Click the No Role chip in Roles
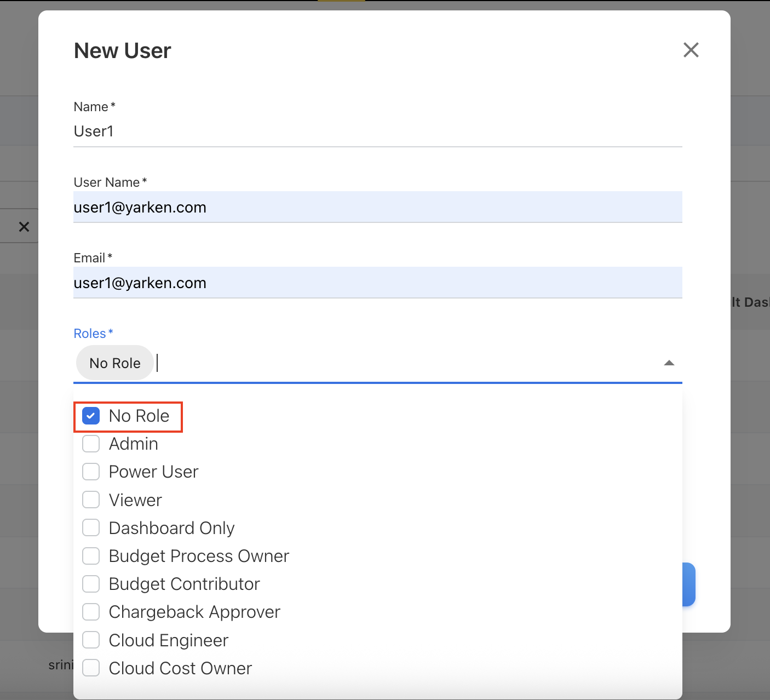 pos(115,363)
